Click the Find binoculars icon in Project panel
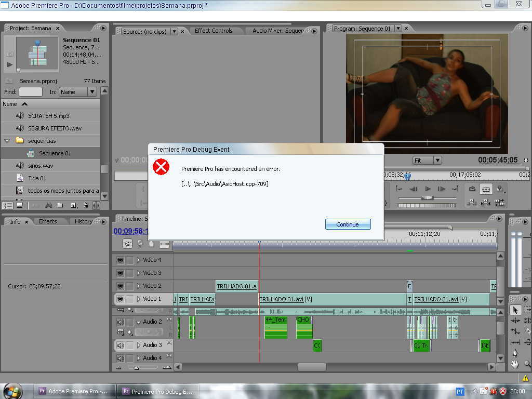The image size is (532, 399). tap(48, 205)
